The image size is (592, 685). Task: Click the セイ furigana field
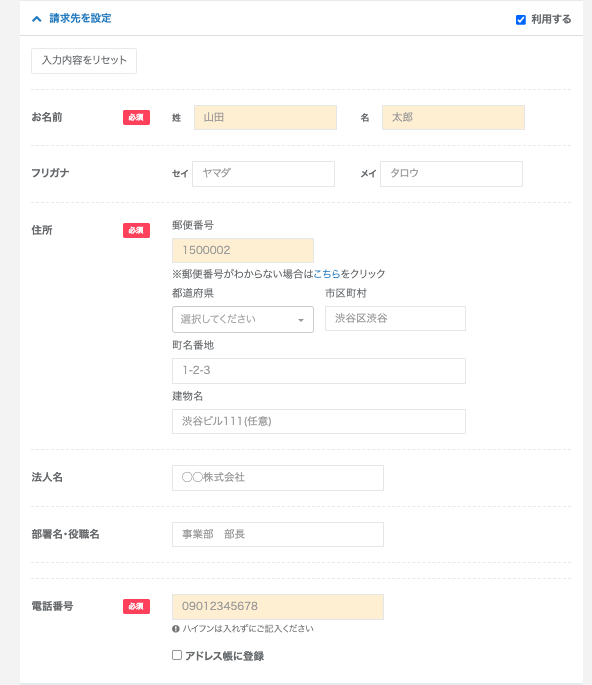[263, 174]
